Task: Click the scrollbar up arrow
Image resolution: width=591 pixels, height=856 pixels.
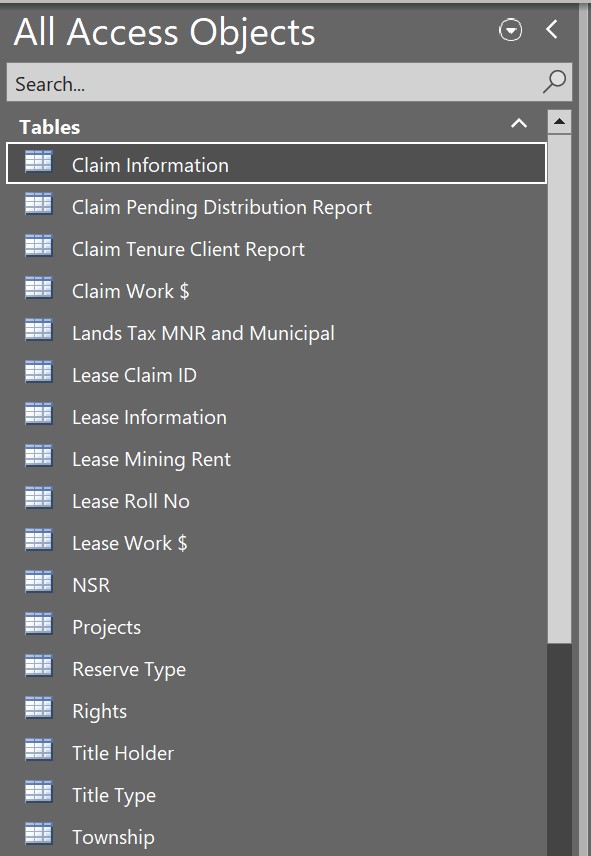Action: [559, 122]
